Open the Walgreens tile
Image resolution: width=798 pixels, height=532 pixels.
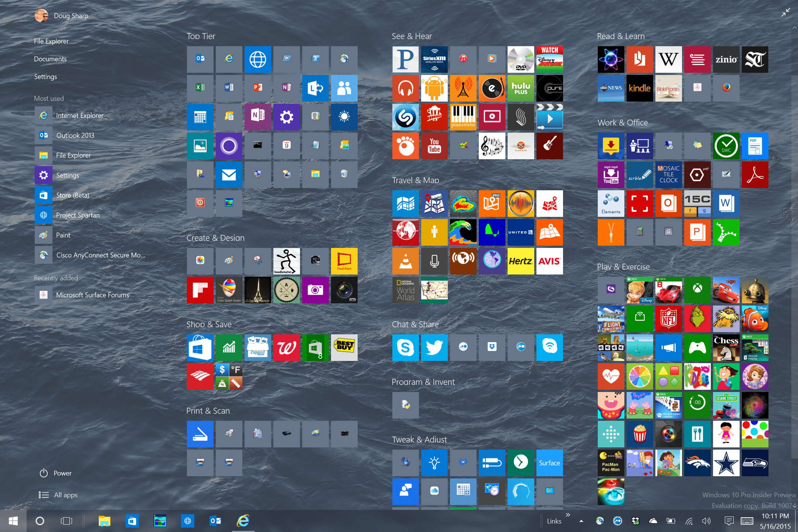pyautogui.click(x=286, y=348)
